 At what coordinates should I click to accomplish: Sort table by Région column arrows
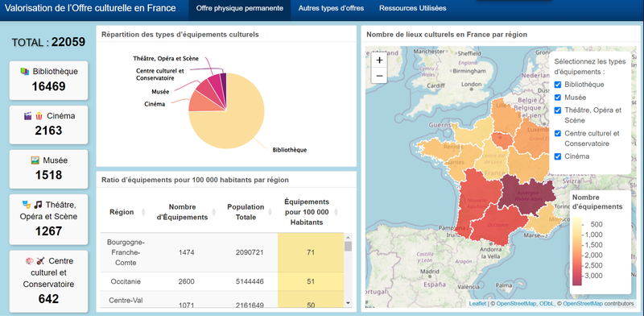pyautogui.click(x=143, y=212)
